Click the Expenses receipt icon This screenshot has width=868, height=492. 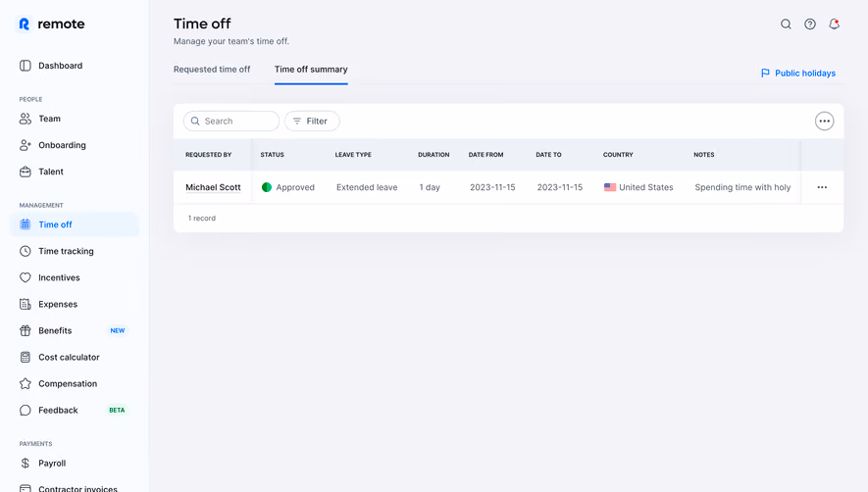click(25, 304)
